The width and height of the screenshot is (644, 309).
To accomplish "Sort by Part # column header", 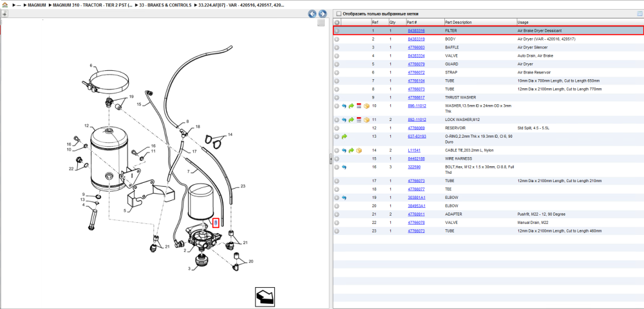I will point(412,22).
